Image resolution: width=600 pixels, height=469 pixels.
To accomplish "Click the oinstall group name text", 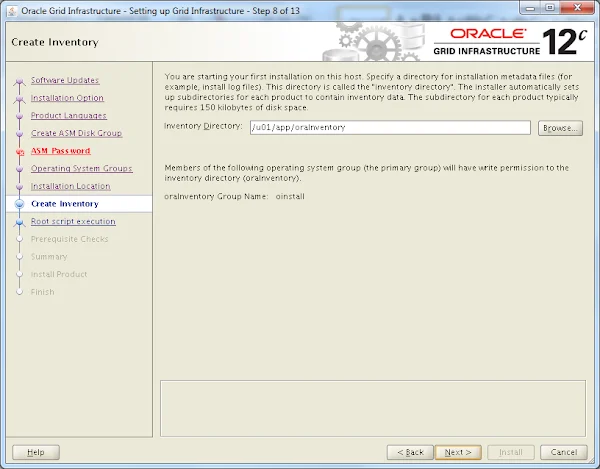I will click(x=290, y=196).
